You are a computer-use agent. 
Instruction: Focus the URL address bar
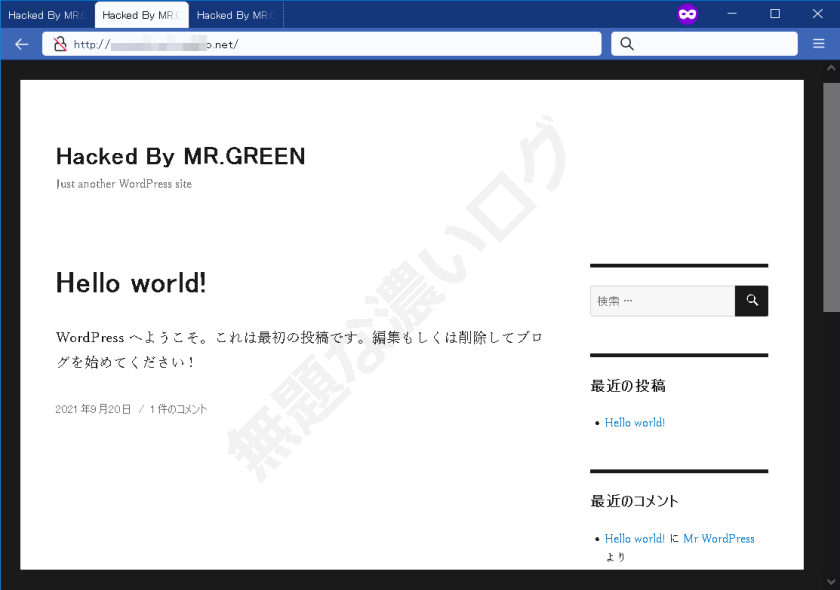point(321,44)
